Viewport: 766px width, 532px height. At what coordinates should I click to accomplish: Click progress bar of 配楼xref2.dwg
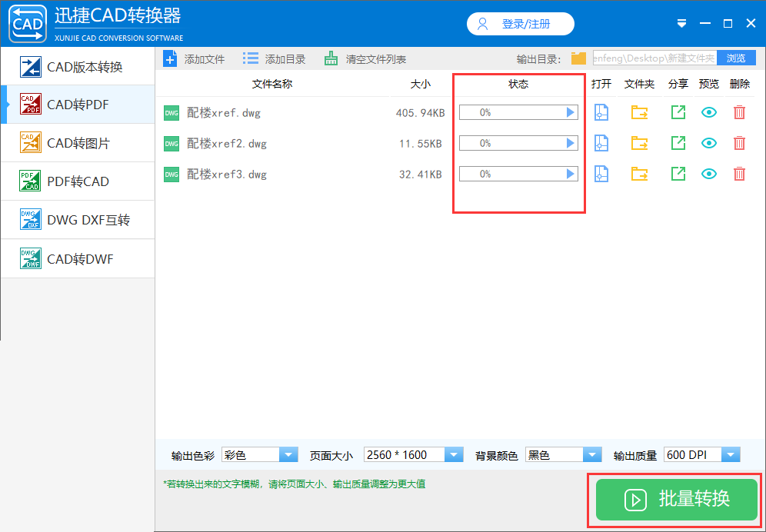coord(518,143)
